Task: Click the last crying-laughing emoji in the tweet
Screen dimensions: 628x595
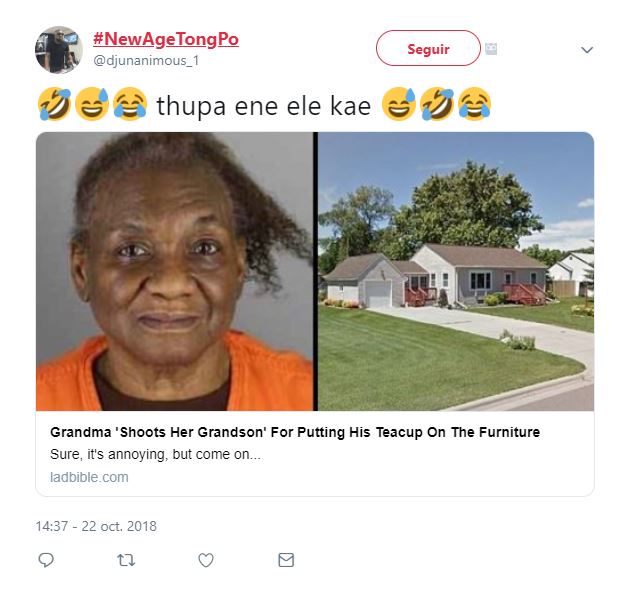Action: [475, 104]
